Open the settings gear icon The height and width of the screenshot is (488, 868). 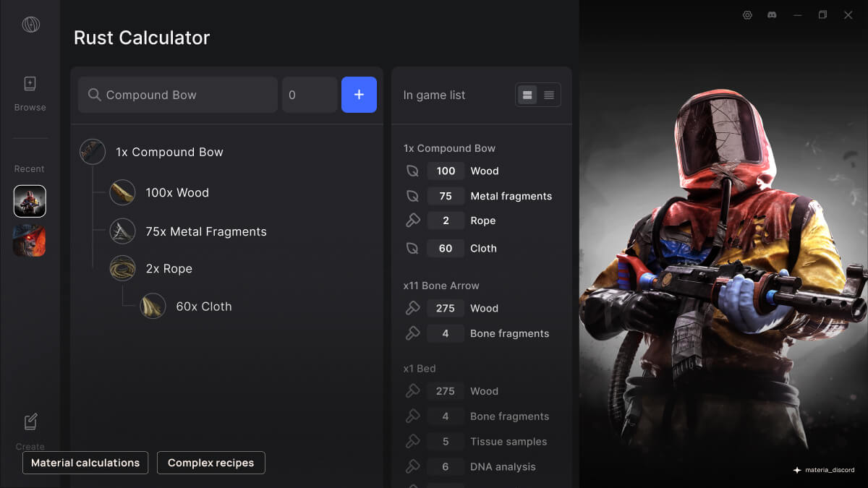(747, 15)
